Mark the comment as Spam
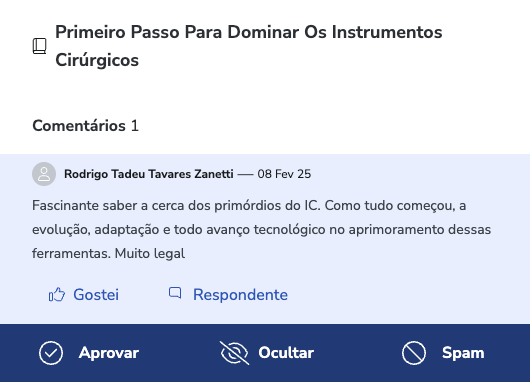Viewport: 530px width, 383px height. coord(463,353)
